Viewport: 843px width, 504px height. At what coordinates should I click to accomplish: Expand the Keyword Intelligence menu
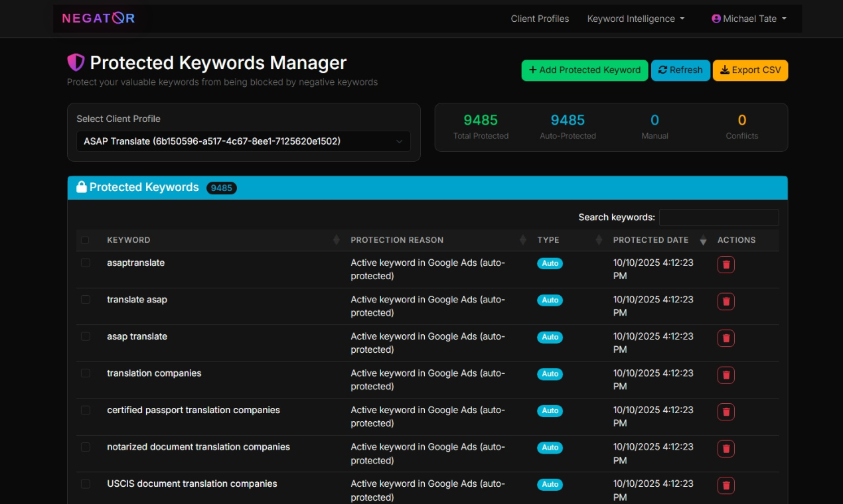pos(635,19)
